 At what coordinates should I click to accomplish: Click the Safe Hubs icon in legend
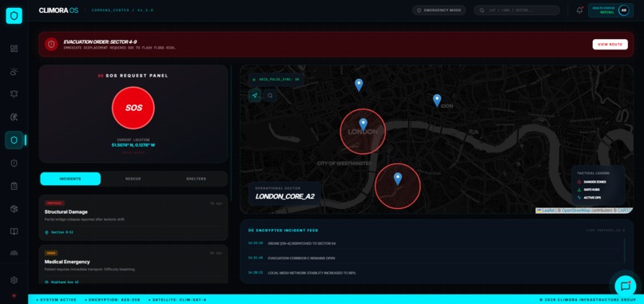pos(579,190)
